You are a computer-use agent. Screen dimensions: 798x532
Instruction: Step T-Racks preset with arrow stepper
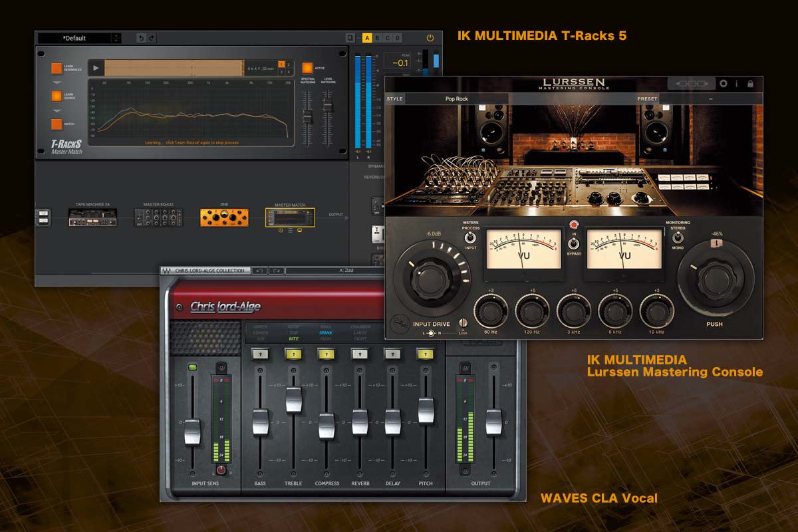point(116,38)
